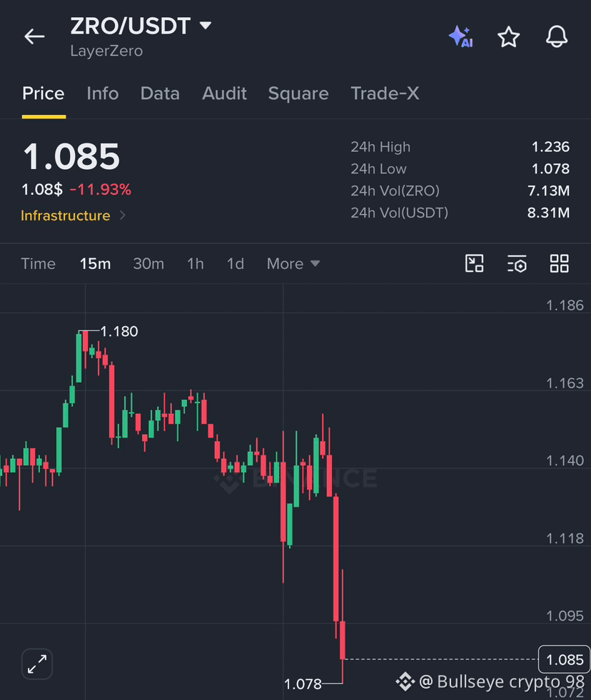Tap the 1.163 price axis label

point(565,383)
